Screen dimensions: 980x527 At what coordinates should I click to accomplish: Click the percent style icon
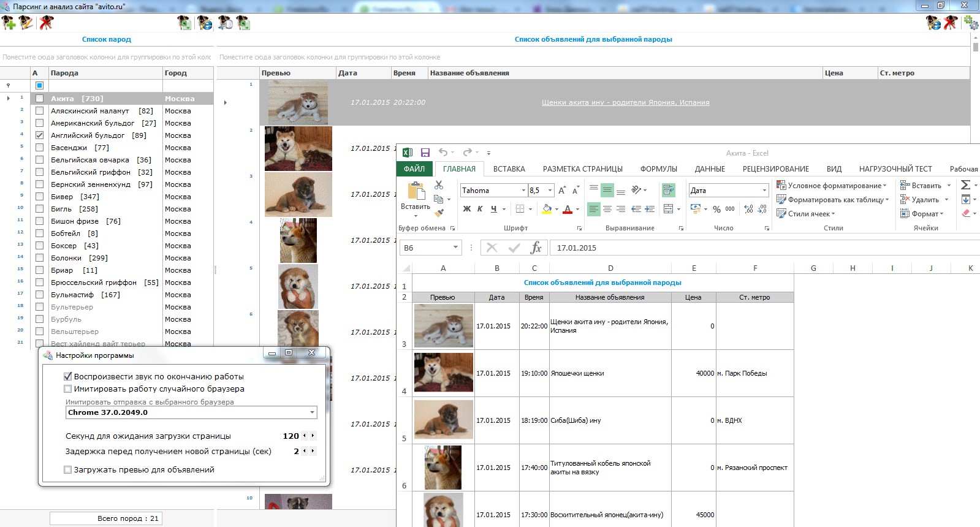716,209
